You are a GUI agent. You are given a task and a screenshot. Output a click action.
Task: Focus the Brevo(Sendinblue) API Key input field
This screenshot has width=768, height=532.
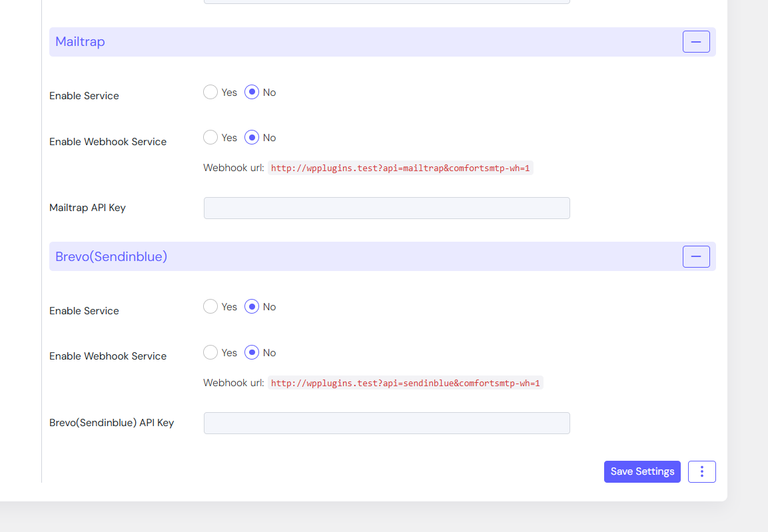(x=386, y=423)
